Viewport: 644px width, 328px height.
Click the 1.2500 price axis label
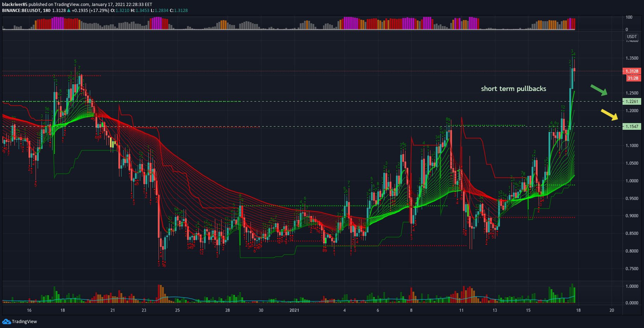point(632,93)
